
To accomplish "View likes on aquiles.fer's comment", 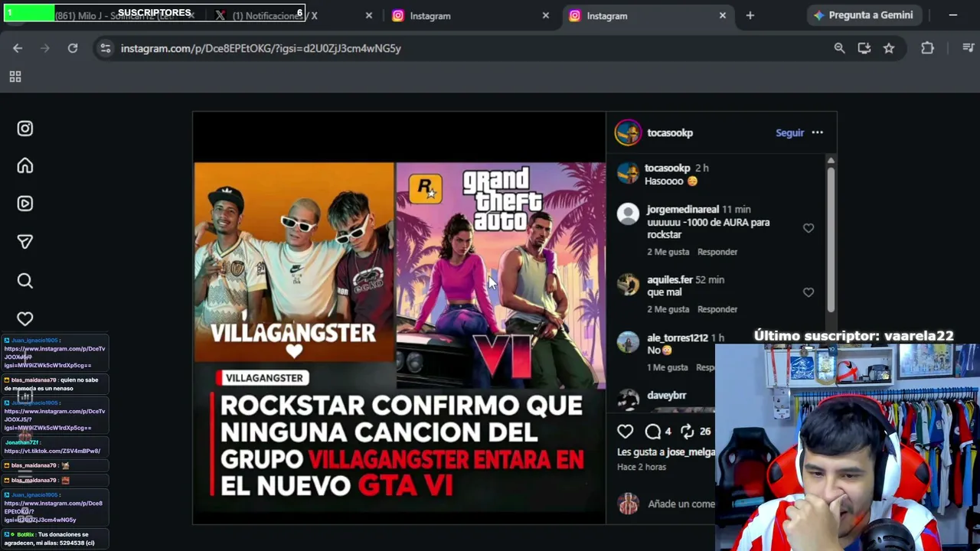I will (668, 309).
